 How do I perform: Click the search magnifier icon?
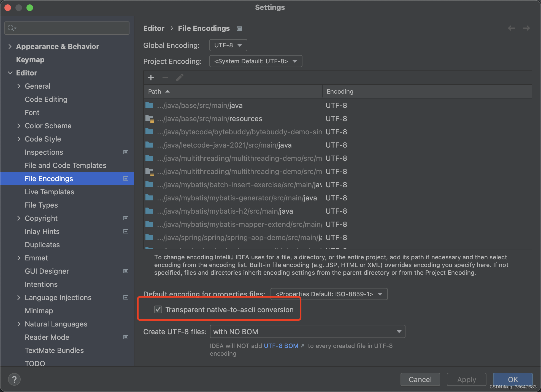[12, 28]
